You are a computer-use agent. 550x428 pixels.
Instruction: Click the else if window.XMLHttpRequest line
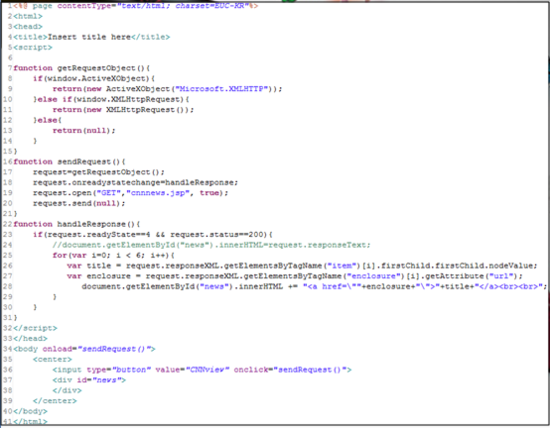point(112,99)
